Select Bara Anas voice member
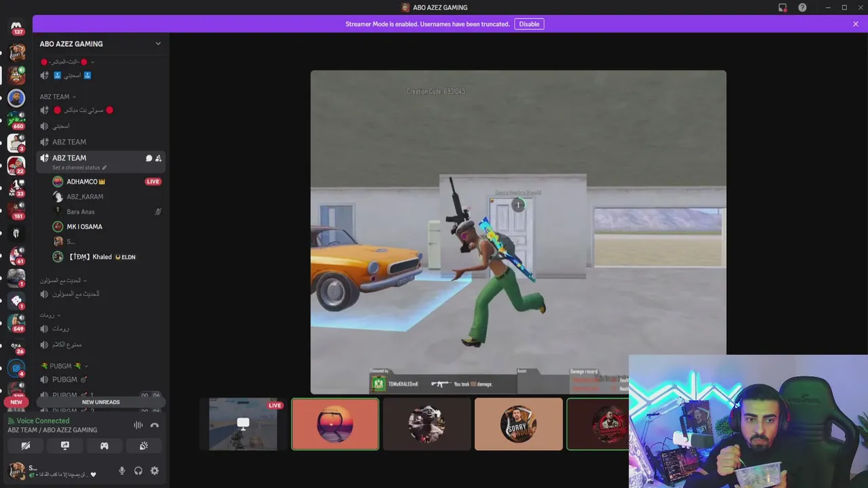This screenshot has height=488, width=868. coord(100,211)
